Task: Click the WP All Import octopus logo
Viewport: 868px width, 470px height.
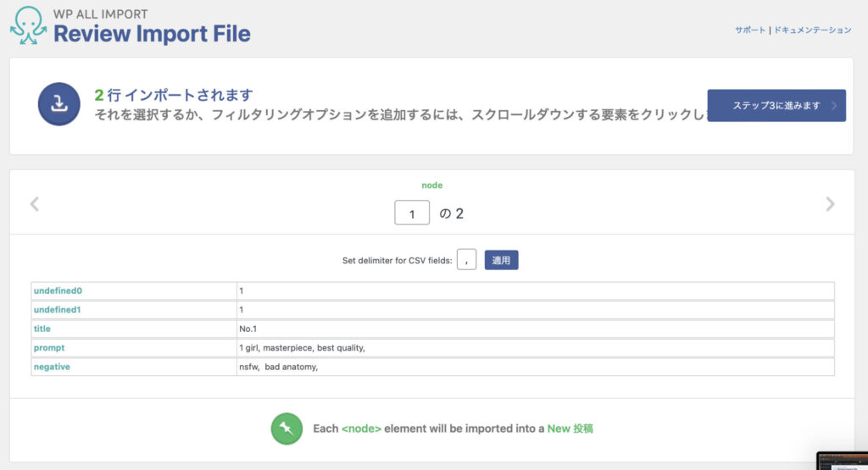Action: 28,25
